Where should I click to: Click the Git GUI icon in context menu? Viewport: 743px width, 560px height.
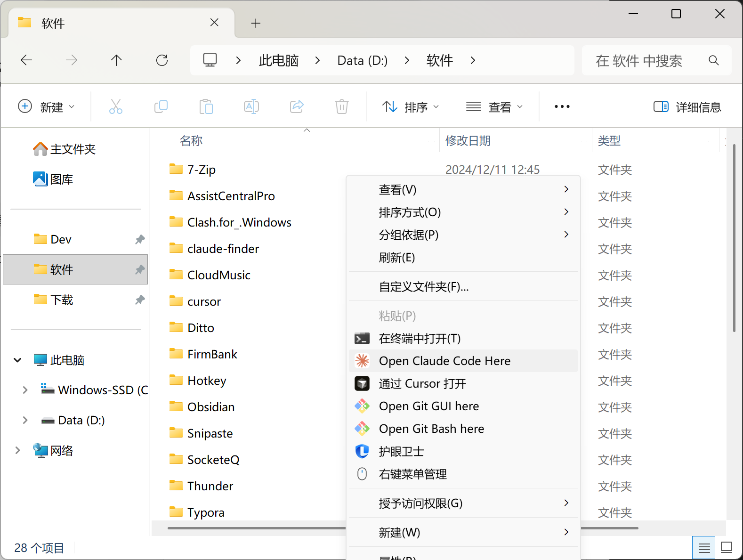(x=362, y=406)
